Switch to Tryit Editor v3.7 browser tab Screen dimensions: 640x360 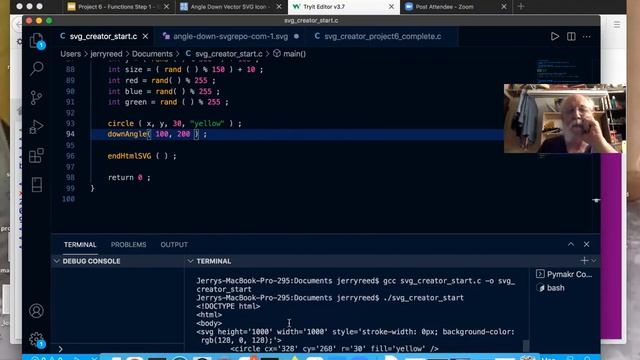[x=343, y=7]
